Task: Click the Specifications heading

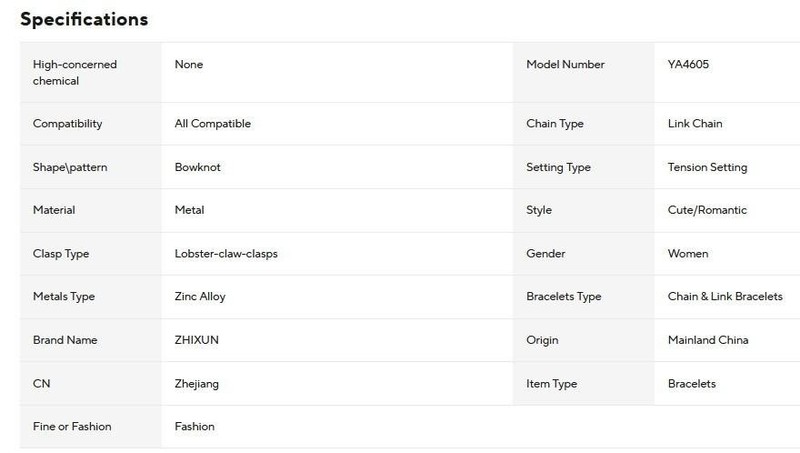Action: (x=84, y=19)
